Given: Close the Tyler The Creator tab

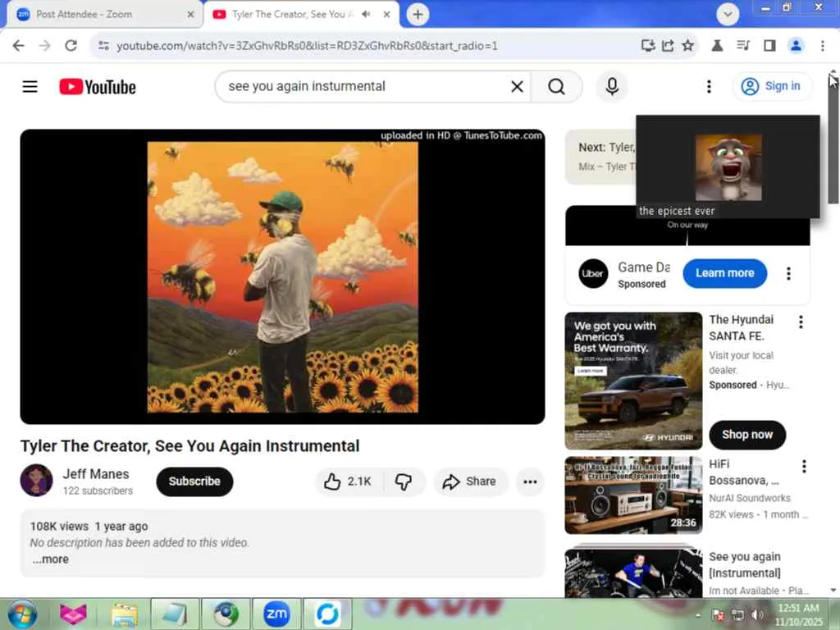Looking at the screenshot, I should click(387, 15).
